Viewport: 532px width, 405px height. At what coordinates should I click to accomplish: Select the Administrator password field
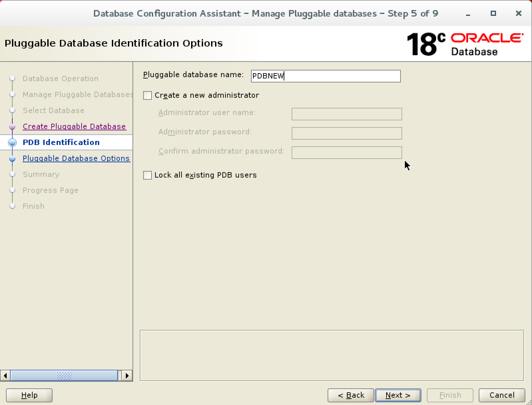pos(347,133)
